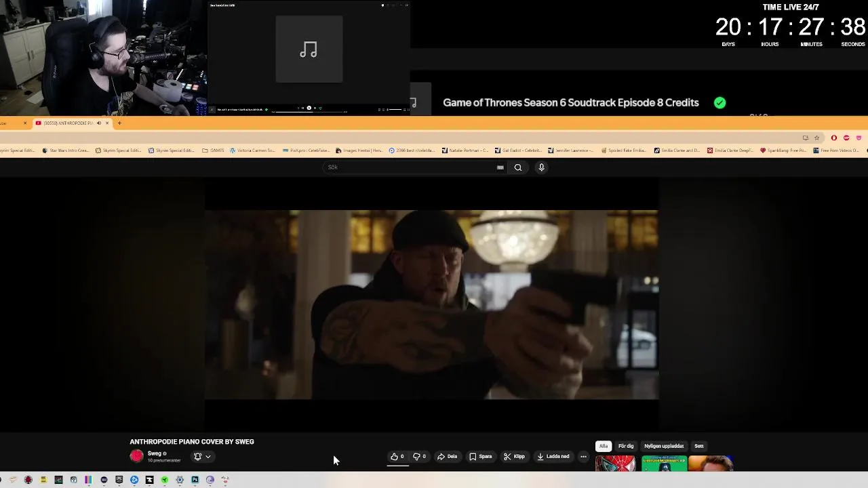Open the green recommended video thumbnail
Image resolution: width=868 pixels, height=488 pixels.
click(x=665, y=464)
